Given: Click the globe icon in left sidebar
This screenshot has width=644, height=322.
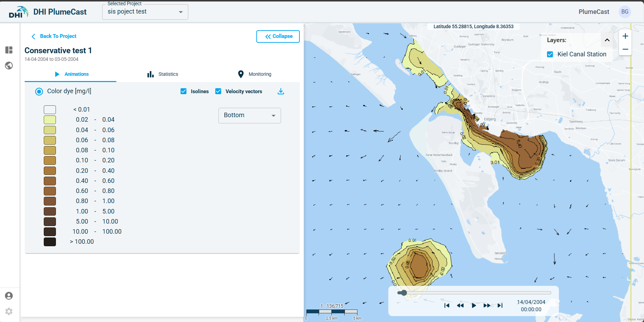Looking at the screenshot, I should click(x=9, y=66).
